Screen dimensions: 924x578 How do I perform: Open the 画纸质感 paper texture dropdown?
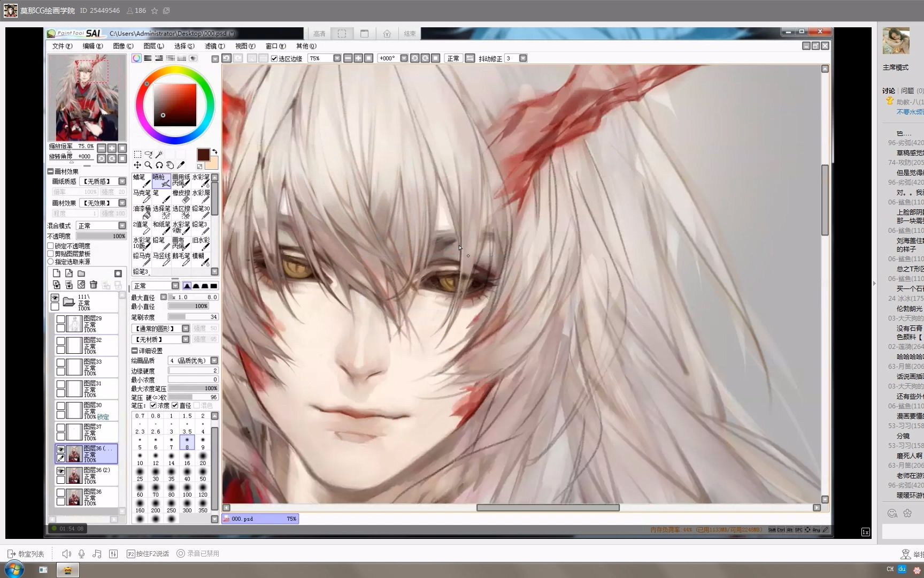122,181
